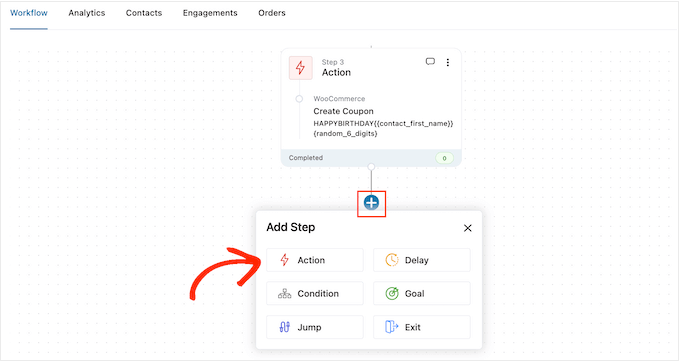
Task: Click the Completed count badge showing 0
Action: 444,158
